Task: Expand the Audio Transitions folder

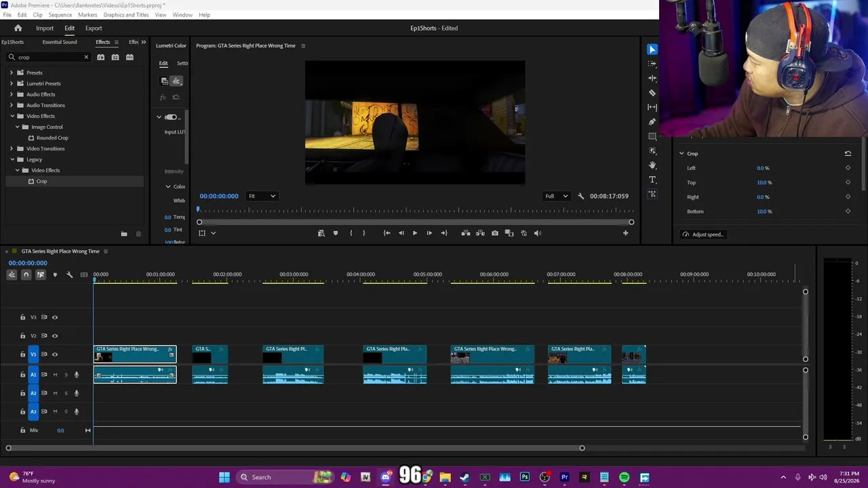Action: [12, 106]
